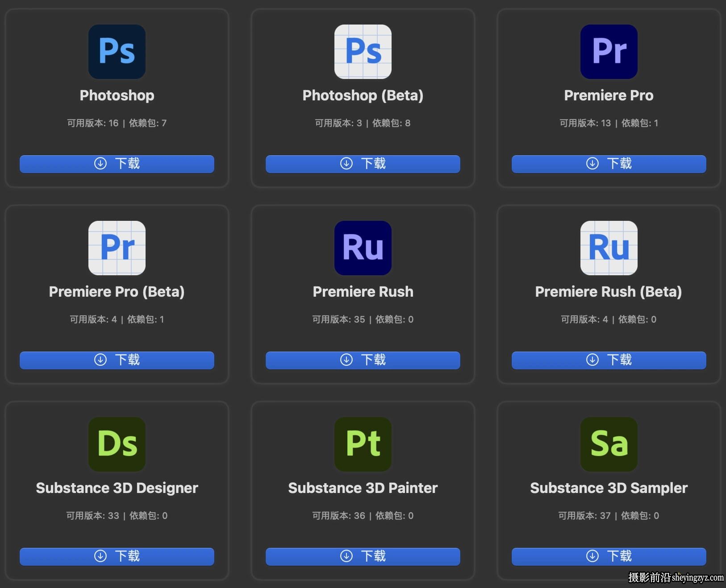Click '可用版本: 37 | 依赖包: 0' info text
Image resolution: width=726 pixels, height=588 pixels.
point(609,516)
